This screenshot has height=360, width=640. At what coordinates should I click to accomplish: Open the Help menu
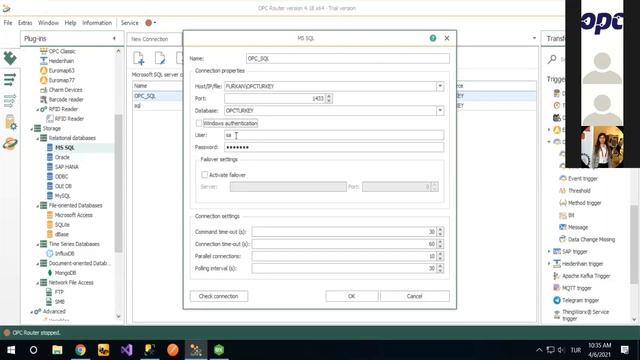point(70,23)
